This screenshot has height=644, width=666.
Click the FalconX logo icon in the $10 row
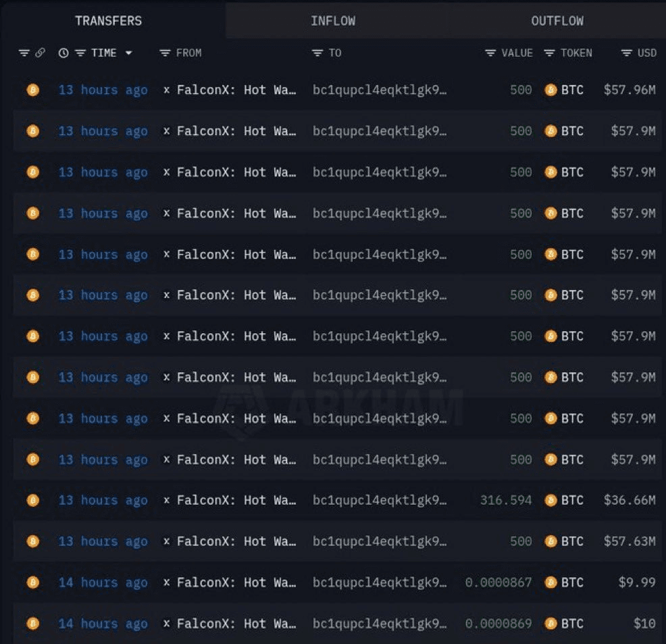pyautogui.click(x=166, y=624)
